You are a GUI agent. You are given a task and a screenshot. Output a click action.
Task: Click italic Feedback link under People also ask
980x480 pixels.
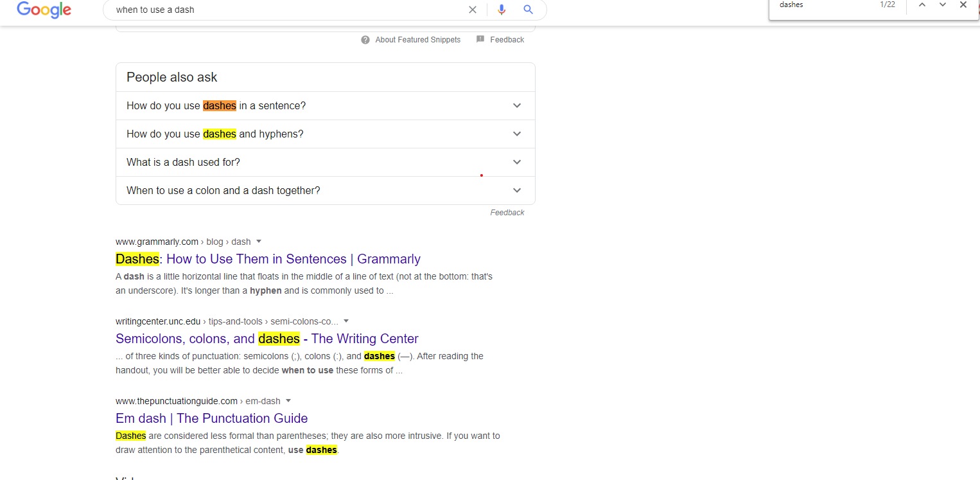[x=507, y=213]
